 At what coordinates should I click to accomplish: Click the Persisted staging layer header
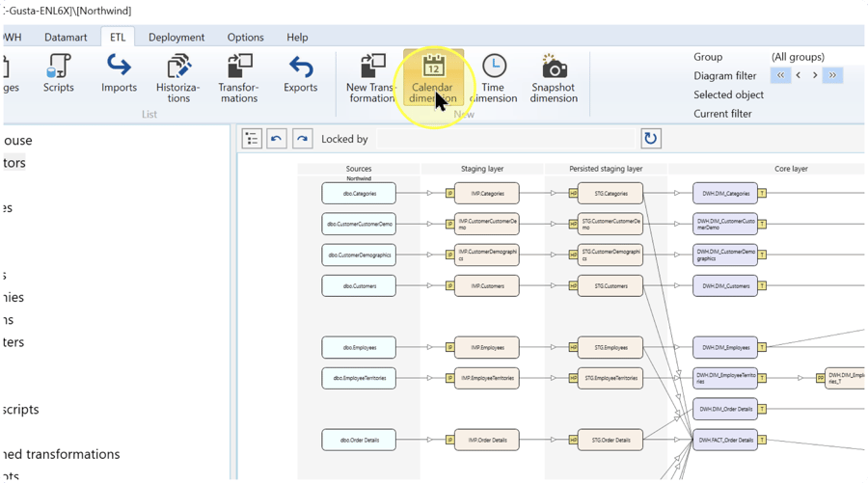[606, 169]
